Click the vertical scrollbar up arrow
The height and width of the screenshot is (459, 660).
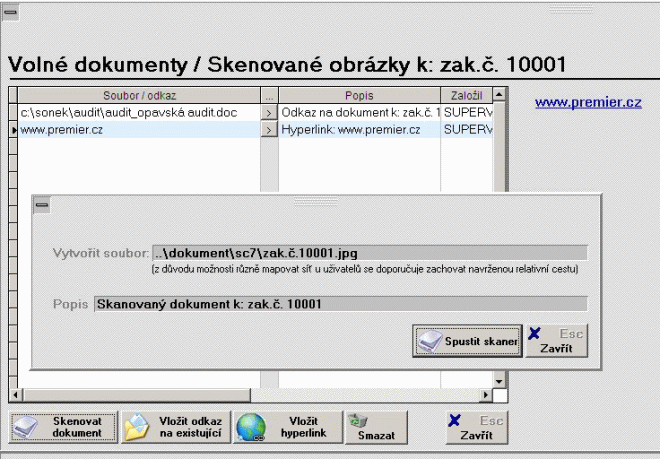click(499, 94)
